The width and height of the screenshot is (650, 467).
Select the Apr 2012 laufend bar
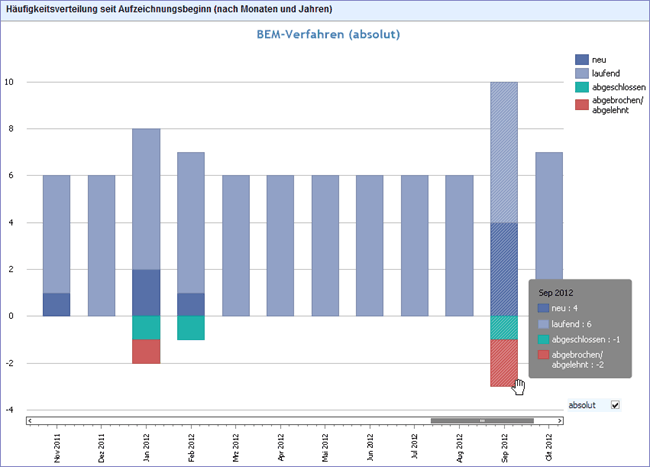pyautogui.click(x=280, y=245)
